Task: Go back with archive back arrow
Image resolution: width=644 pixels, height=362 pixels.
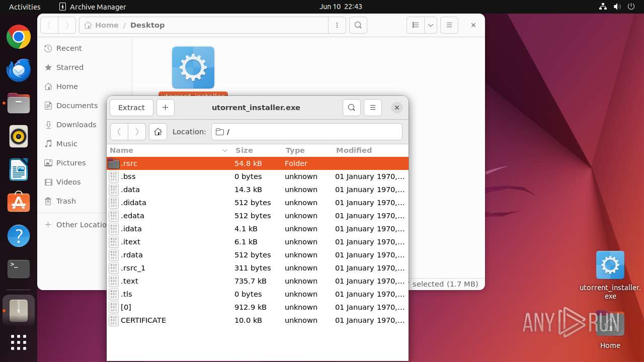Action: 119,132
